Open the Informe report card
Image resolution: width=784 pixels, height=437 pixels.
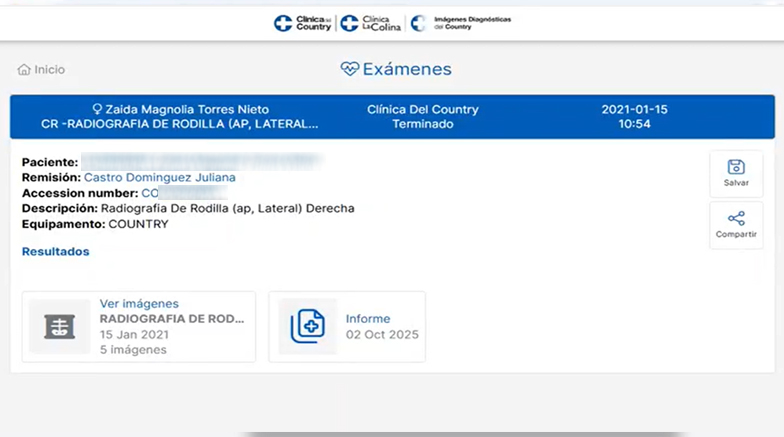347,326
